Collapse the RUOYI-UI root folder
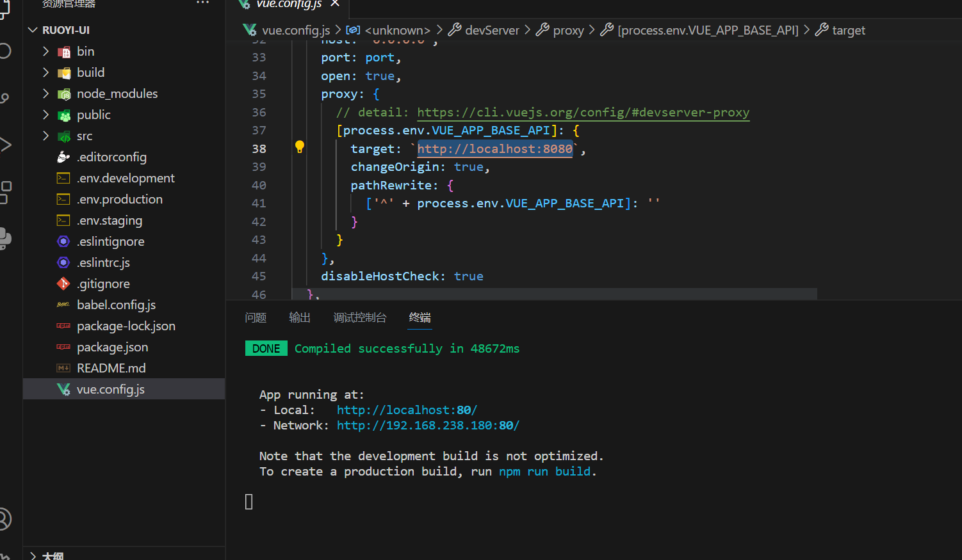Viewport: 962px width, 560px height. [x=33, y=30]
